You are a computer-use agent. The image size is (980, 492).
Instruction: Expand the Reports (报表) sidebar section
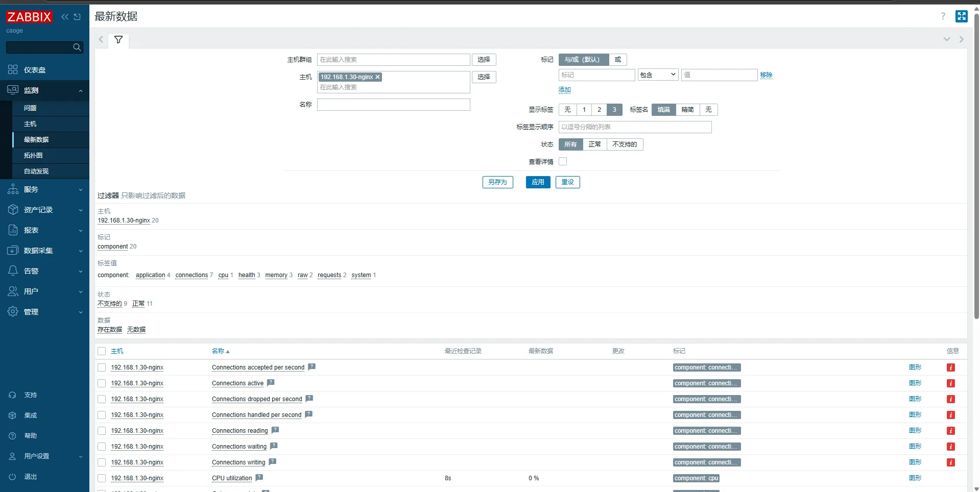pos(44,230)
